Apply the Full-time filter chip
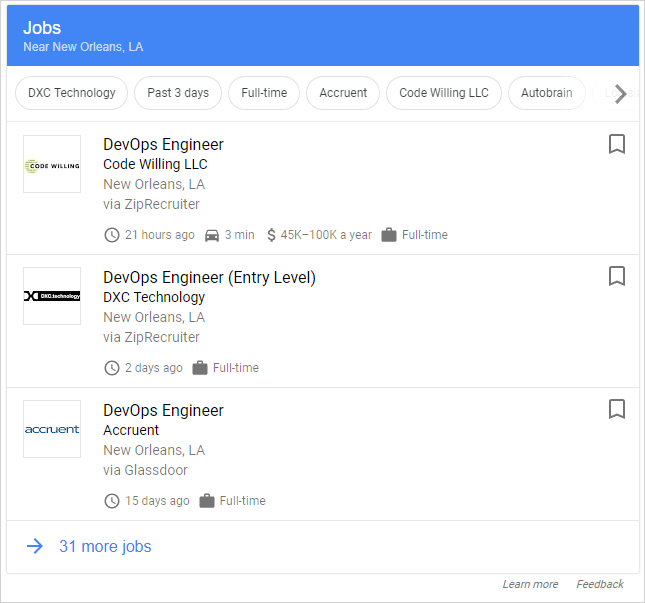 (x=264, y=93)
